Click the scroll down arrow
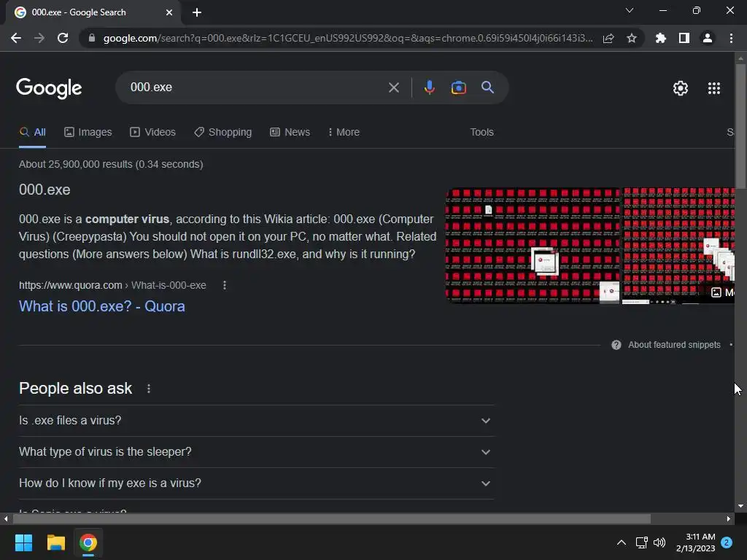 point(740,506)
